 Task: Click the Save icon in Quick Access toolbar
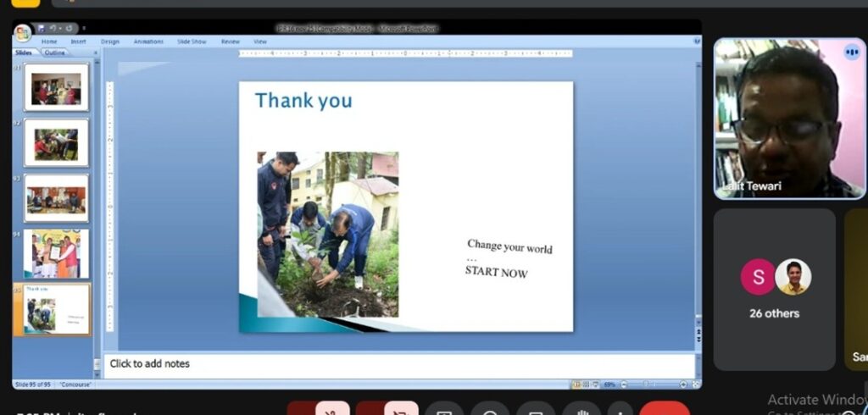(x=40, y=29)
